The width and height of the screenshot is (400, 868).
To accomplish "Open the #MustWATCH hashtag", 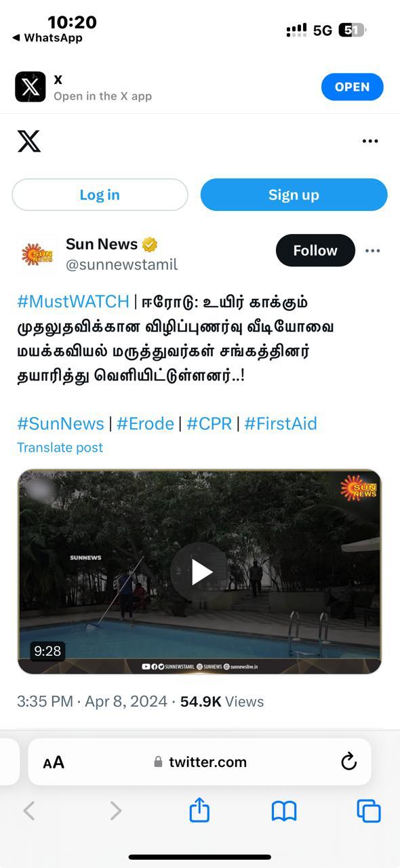I will click(x=73, y=301).
